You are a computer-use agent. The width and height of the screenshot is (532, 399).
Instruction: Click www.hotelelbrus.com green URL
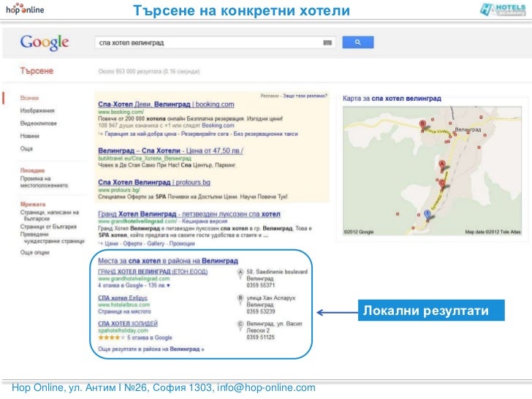click(x=123, y=305)
